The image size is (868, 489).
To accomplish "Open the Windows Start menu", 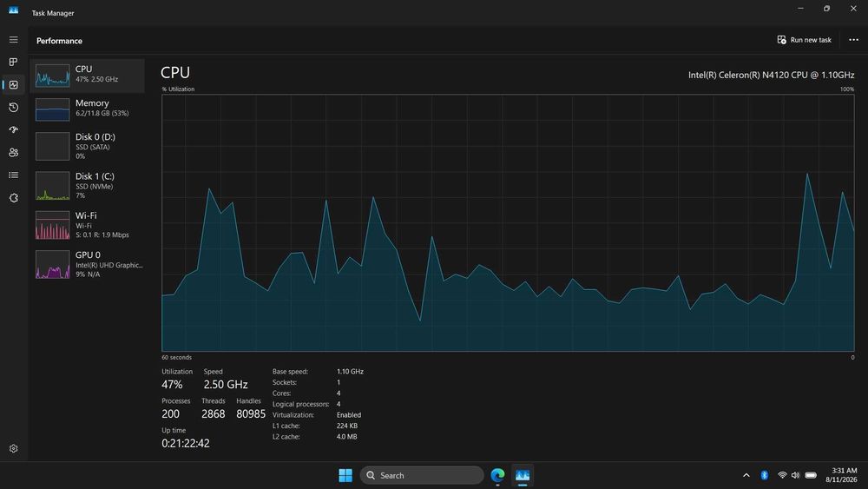I will click(x=345, y=475).
